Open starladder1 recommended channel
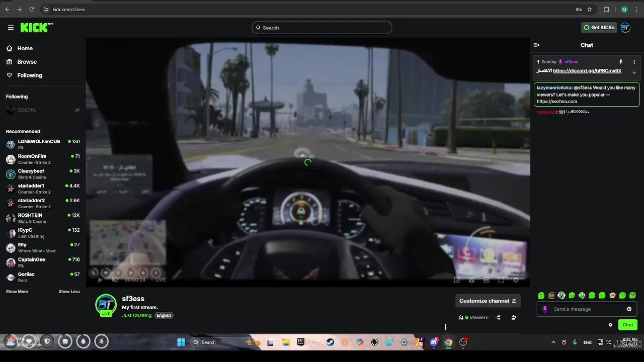The width and height of the screenshot is (644, 362). [43, 189]
